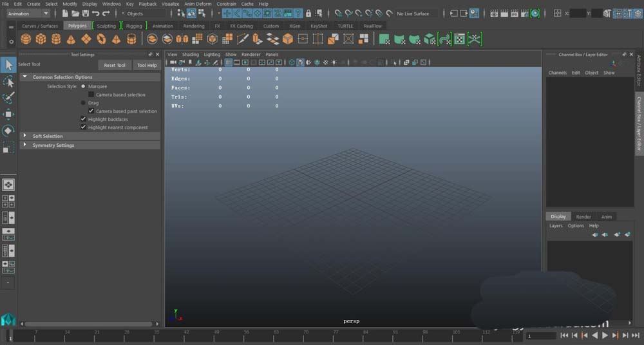Open a scene with folder icon

click(x=75, y=14)
